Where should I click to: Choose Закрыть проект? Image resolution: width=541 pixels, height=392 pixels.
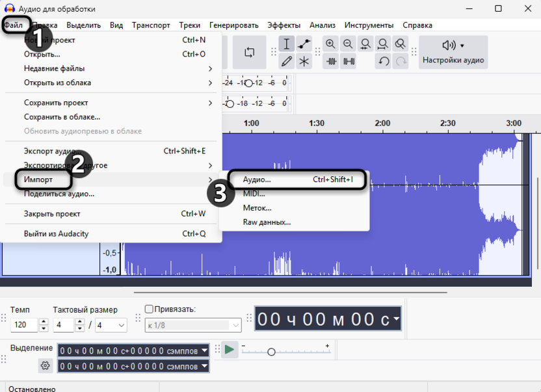(111, 214)
